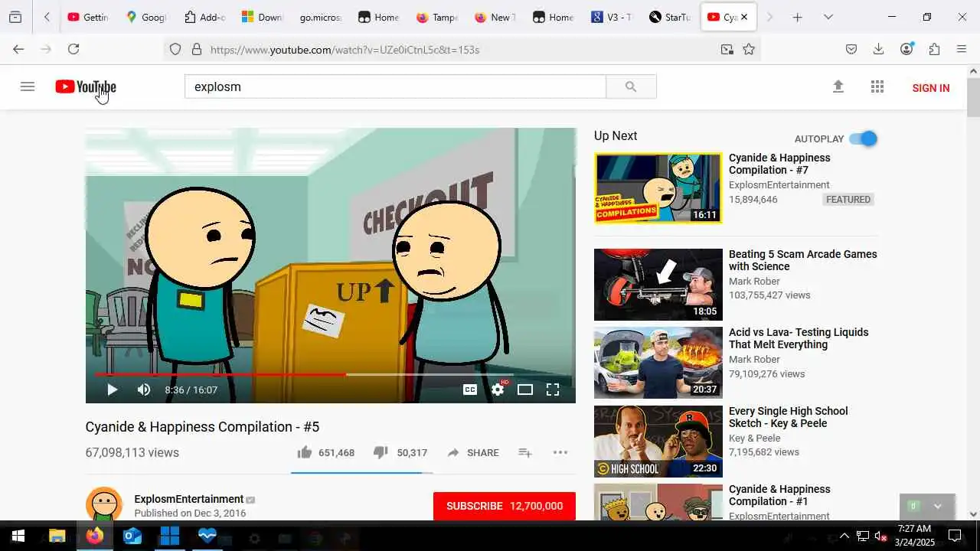Open File Explorer from the taskbar
980x551 pixels.
(x=57, y=536)
